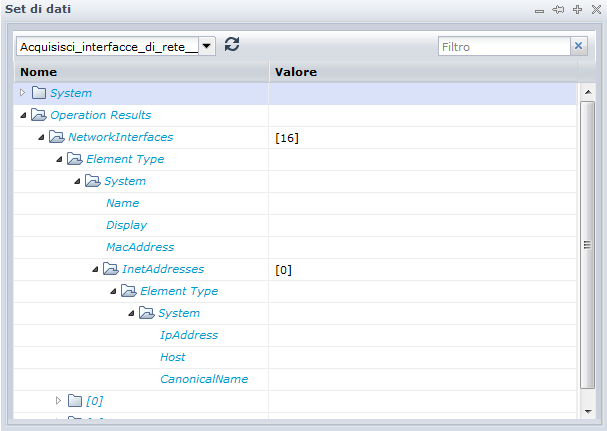Screen dimensions: 607x431
Task: Collapse the Element Type node under InetAddresses
Action: tap(113, 291)
